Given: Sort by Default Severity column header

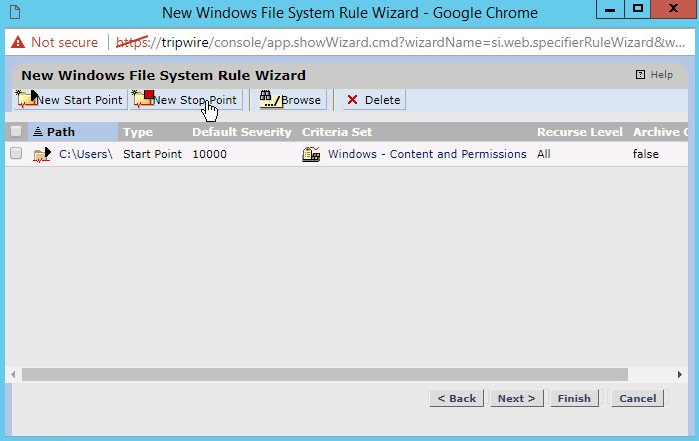Looking at the screenshot, I should click(x=241, y=132).
